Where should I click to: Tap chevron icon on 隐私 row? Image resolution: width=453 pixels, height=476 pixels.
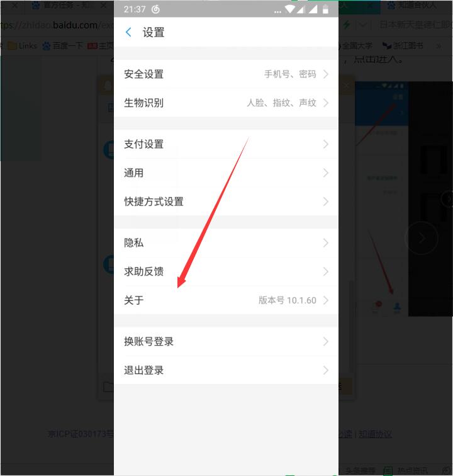325,243
